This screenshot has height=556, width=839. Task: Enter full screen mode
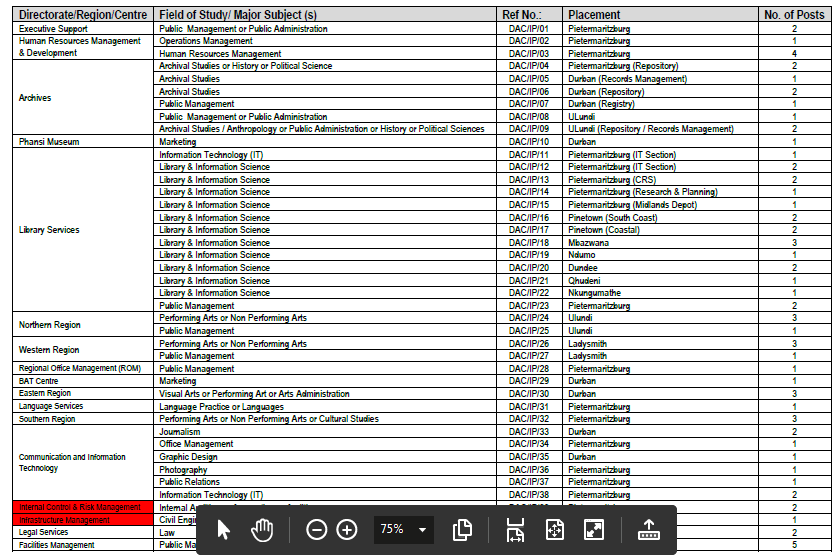pos(594,529)
